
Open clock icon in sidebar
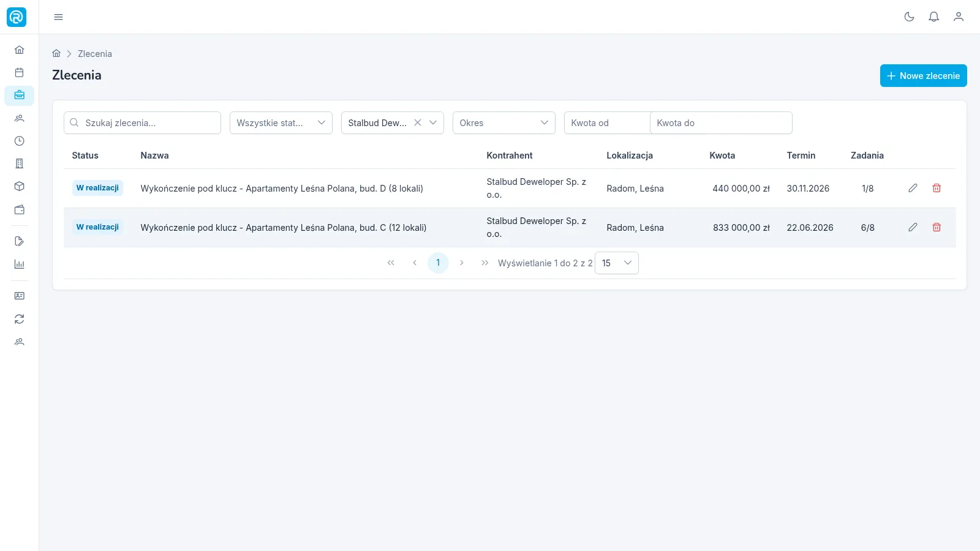pos(20,141)
